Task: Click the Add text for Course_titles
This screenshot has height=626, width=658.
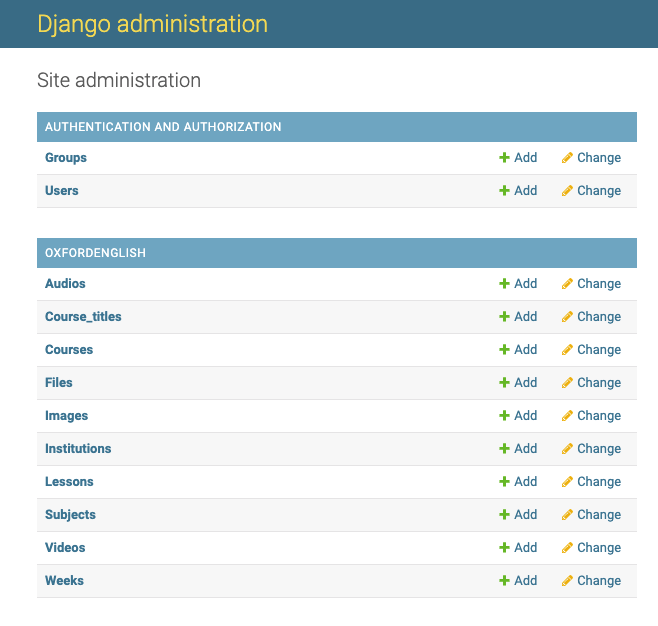Action: tap(526, 317)
